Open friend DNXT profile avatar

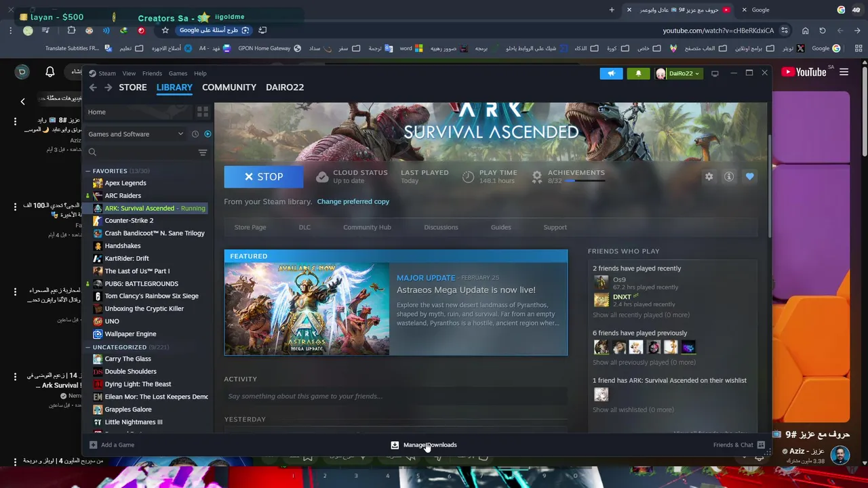point(601,300)
